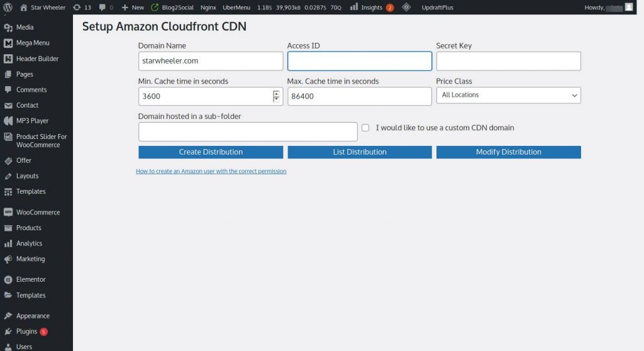Click the Create Distribution button

(211, 152)
